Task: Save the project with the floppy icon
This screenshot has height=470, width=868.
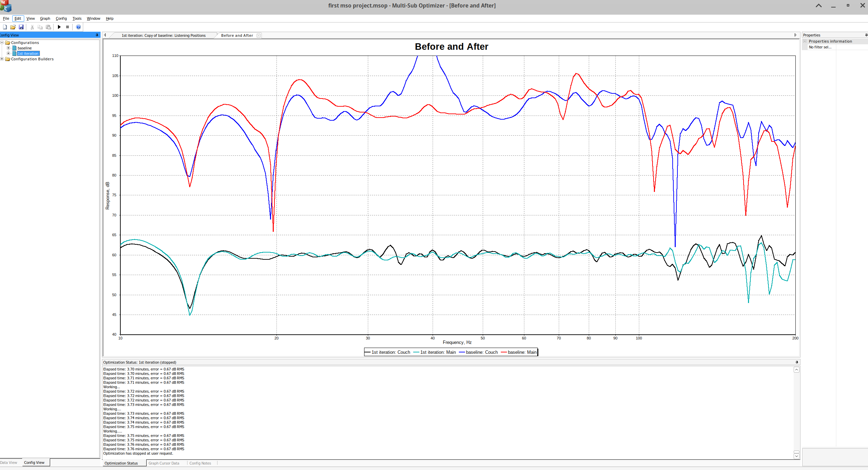Action: click(21, 27)
